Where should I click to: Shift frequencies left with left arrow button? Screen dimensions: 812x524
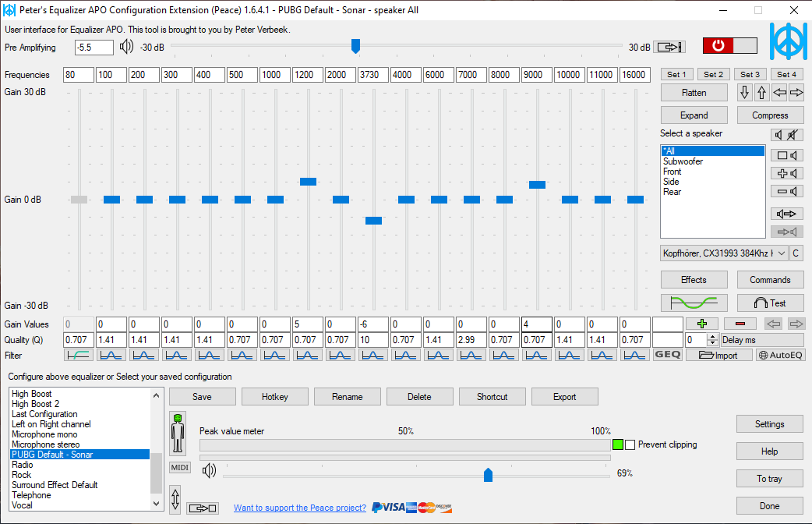(779, 93)
